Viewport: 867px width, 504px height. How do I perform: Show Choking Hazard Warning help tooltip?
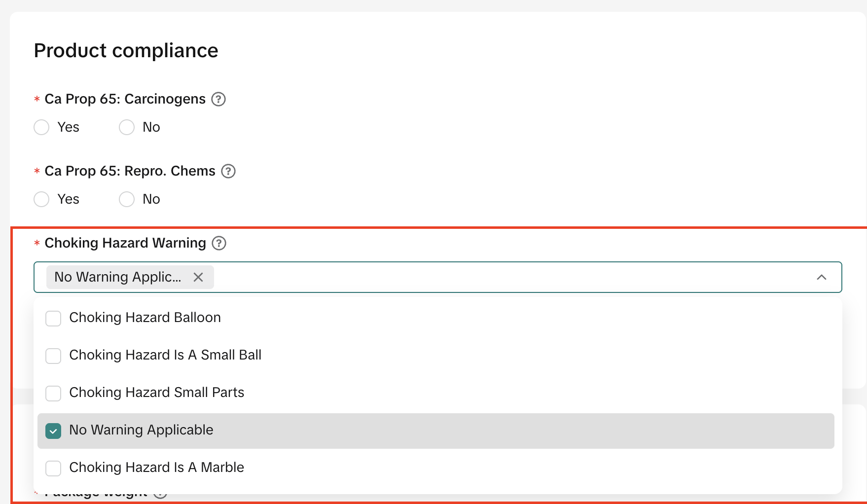[x=219, y=243]
